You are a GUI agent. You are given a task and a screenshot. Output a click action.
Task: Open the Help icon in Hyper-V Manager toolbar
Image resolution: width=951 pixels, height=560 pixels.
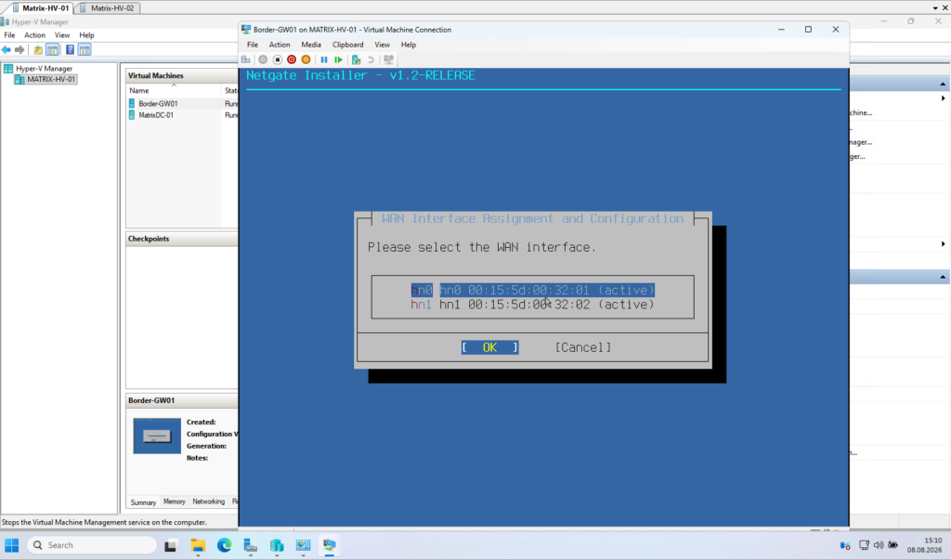70,50
